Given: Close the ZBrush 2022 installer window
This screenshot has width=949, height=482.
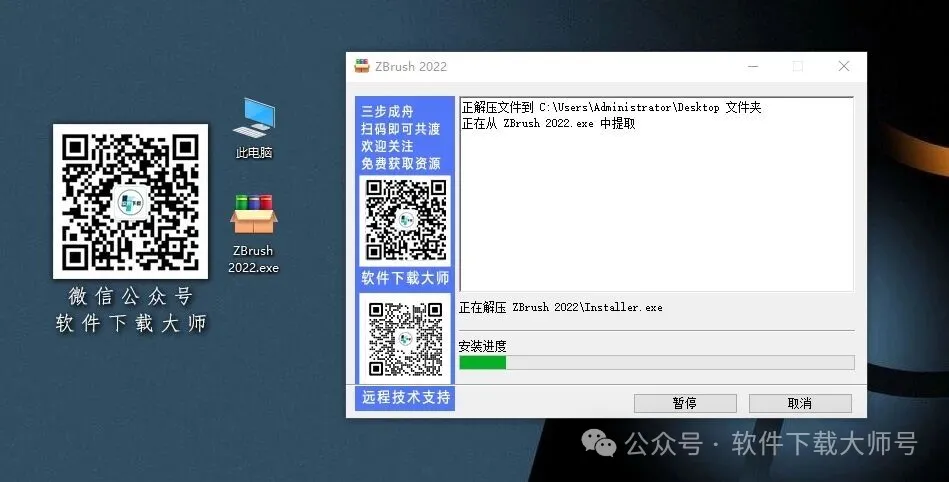Looking at the screenshot, I should tap(844, 67).
